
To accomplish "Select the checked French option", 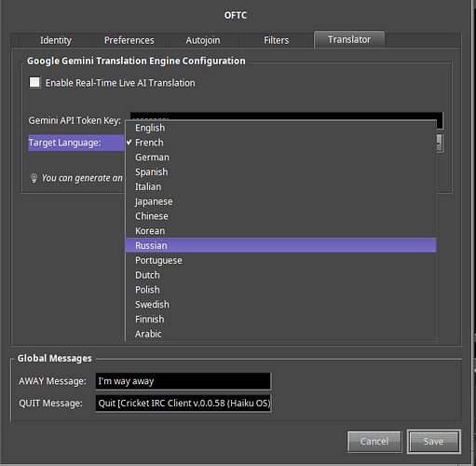I will pos(280,143).
